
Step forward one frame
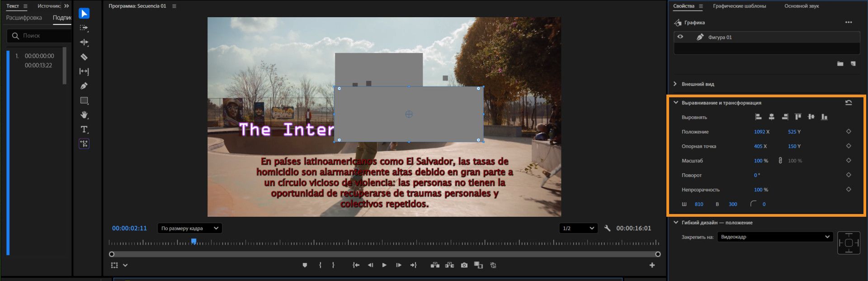[399, 265]
